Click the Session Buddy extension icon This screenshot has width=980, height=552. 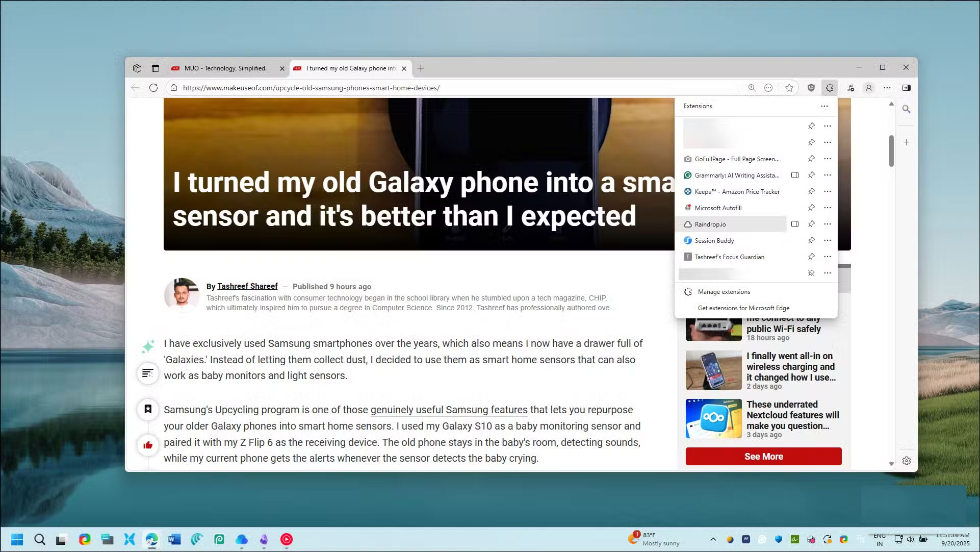tap(687, 240)
